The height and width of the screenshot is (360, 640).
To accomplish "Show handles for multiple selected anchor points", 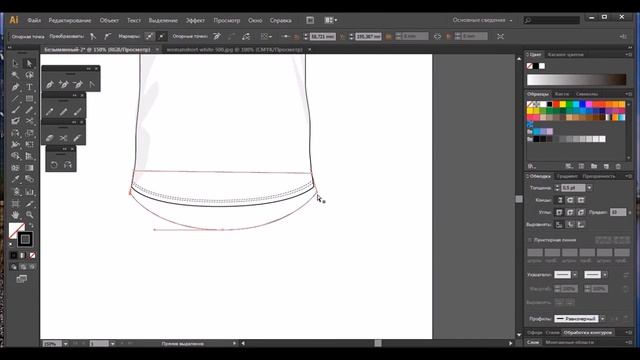I will click(150, 36).
